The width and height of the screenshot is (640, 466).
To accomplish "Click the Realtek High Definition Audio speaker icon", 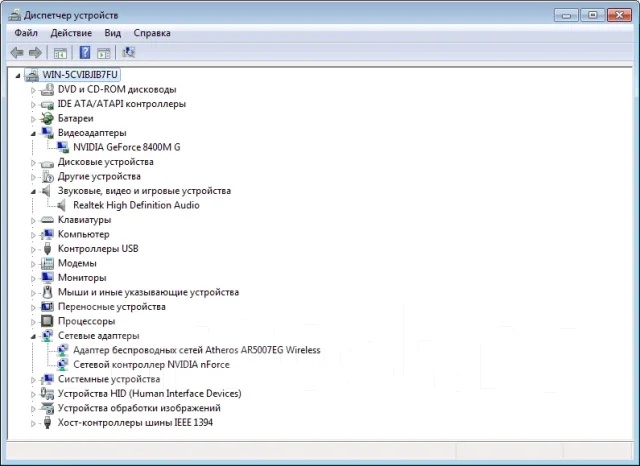I will [61, 205].
